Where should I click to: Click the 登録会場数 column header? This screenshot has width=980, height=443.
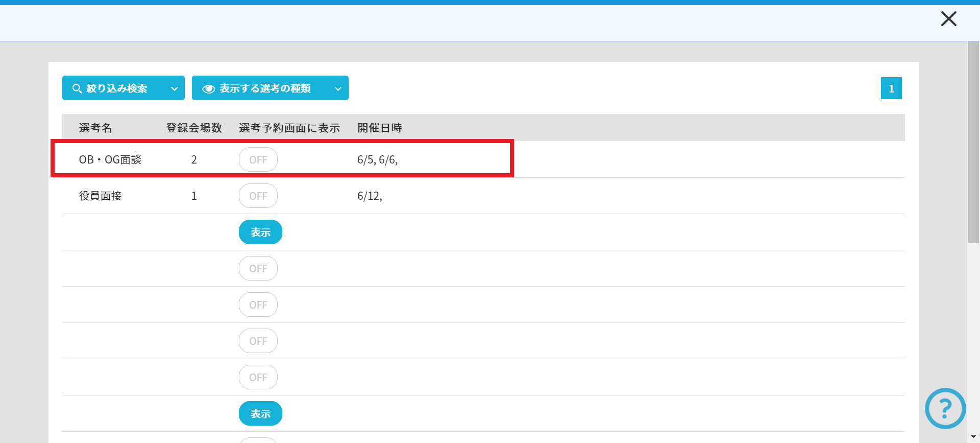(194, 128)
